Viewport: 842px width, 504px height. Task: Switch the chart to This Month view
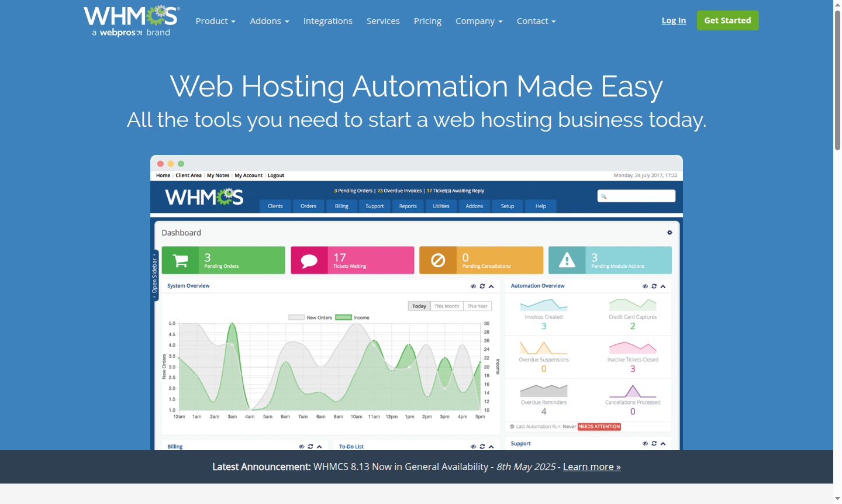click(x=447, y=306)
